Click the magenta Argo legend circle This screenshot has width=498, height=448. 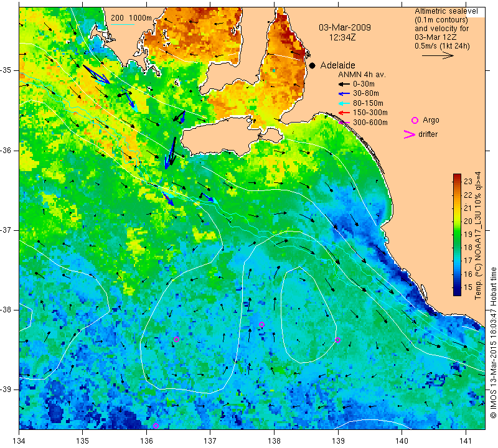(415, 120)
